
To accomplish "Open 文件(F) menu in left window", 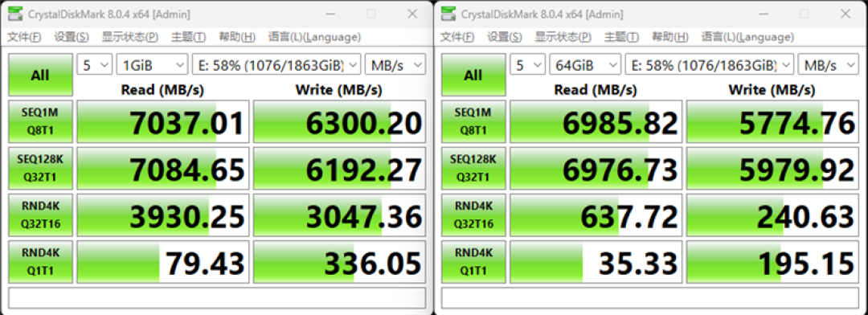I will (x=24, y=37).
